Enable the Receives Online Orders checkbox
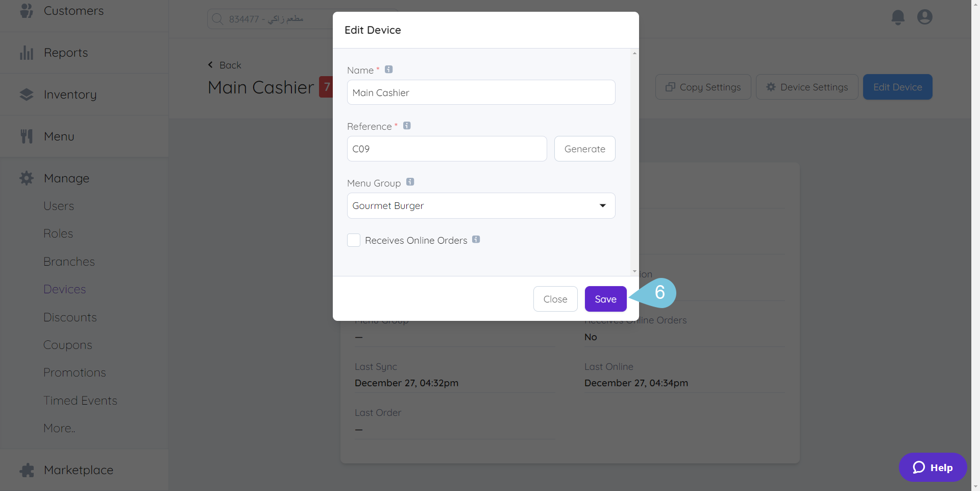 [x=353, y=240]
